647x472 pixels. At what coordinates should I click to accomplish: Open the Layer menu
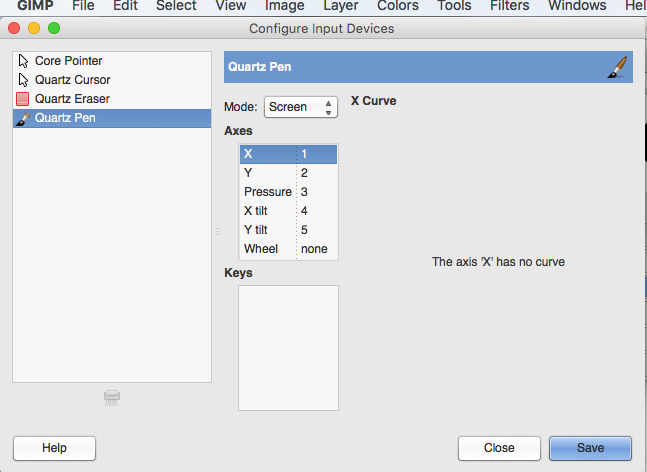pos(340,6)
